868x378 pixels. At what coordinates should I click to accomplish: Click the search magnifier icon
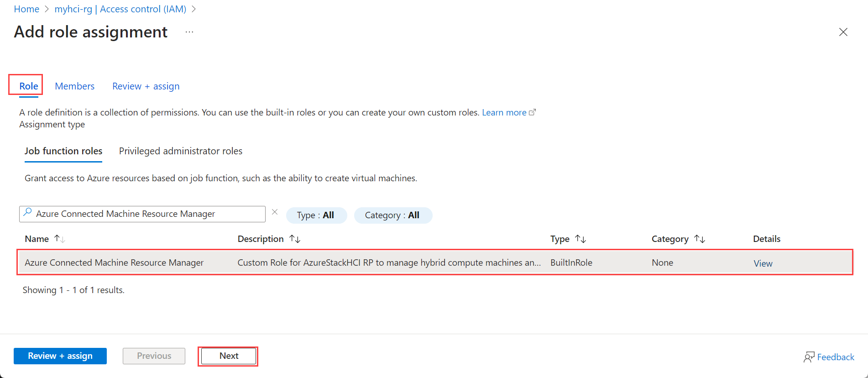[x=28, y=213]
